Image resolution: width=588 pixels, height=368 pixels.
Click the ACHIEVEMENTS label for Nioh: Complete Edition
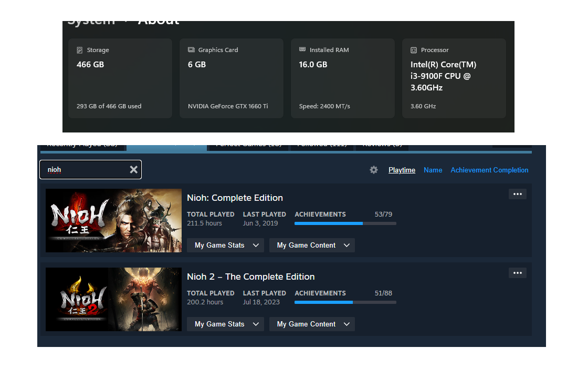click(320, 214)
